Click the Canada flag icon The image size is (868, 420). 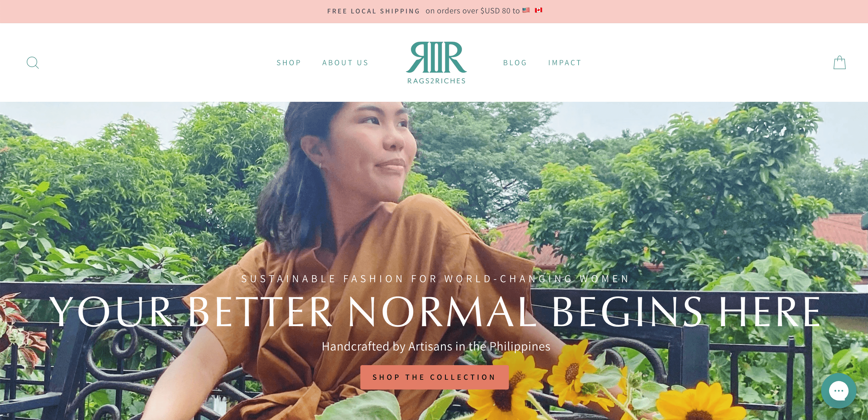(538, 10)
